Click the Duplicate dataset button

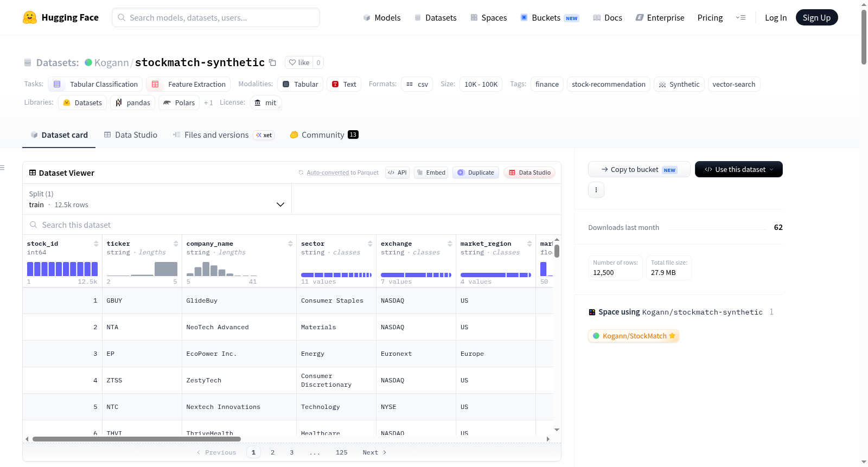pyautogui.click(x=476, y=172)
